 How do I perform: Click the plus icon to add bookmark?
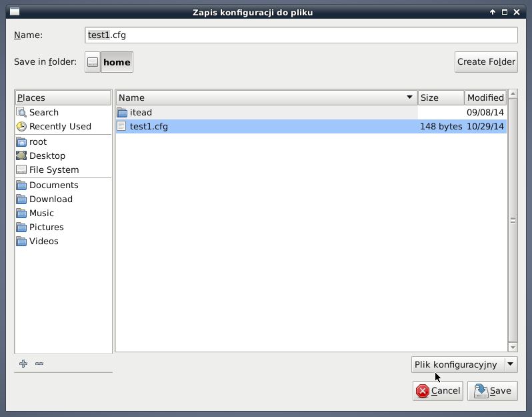[x=23, y=364]
